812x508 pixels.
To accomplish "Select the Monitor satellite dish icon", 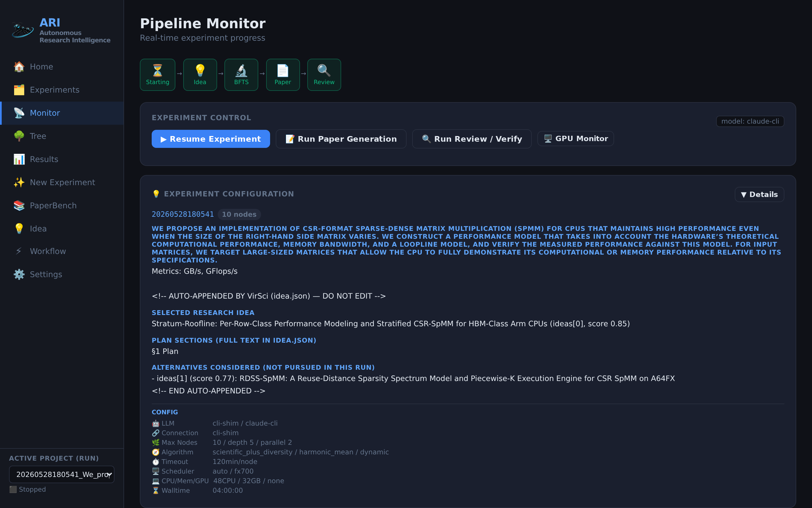I will coord(19,113).
